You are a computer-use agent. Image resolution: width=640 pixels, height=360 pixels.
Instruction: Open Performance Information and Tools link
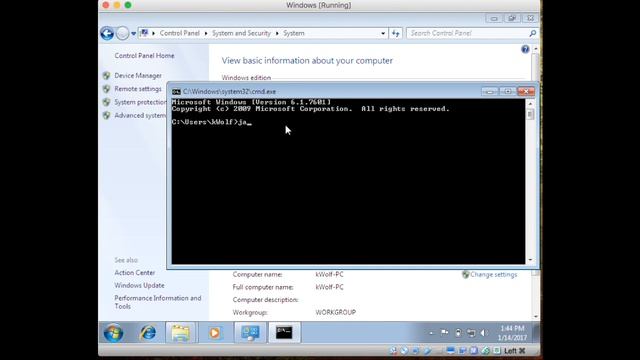click(158, 302)
